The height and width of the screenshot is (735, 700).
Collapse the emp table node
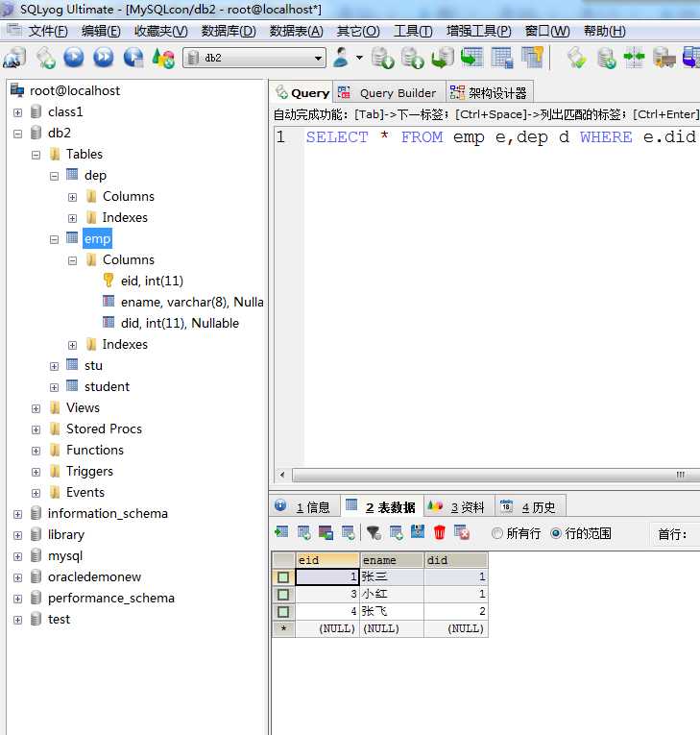55,239
